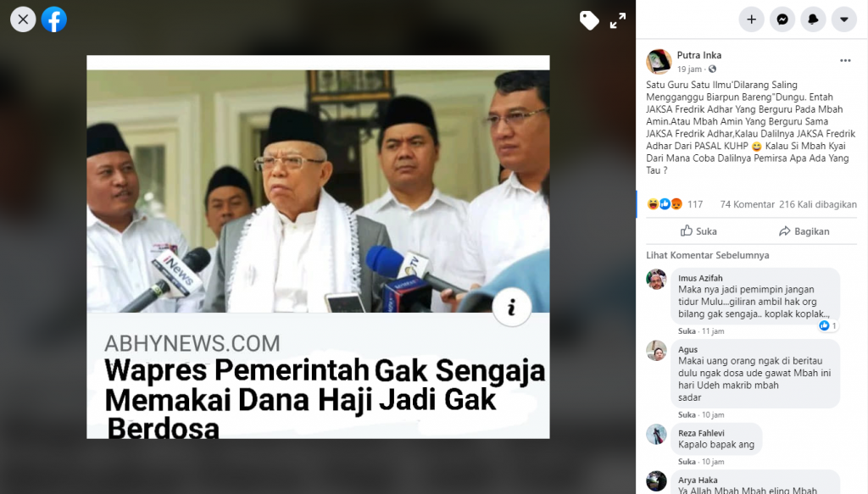This screenshot has width=868, height=494.
Task: Click the info icon on the image
Action: point(511,307)
